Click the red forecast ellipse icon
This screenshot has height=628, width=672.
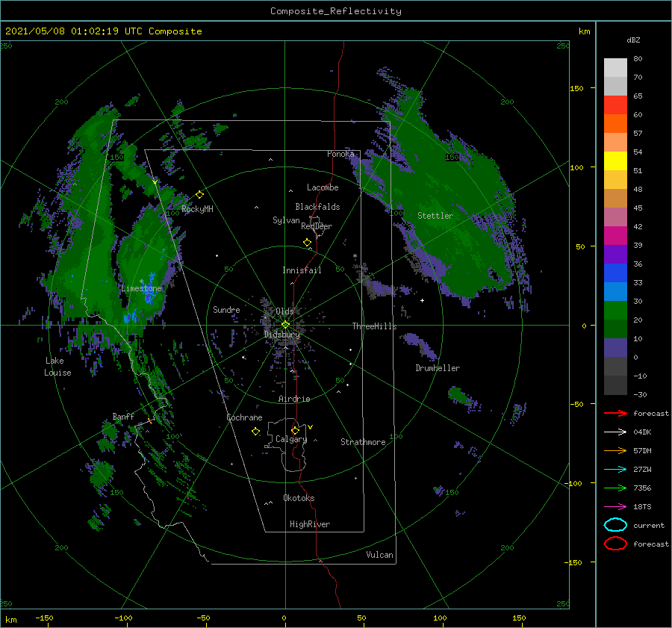[x=615, y=544]
